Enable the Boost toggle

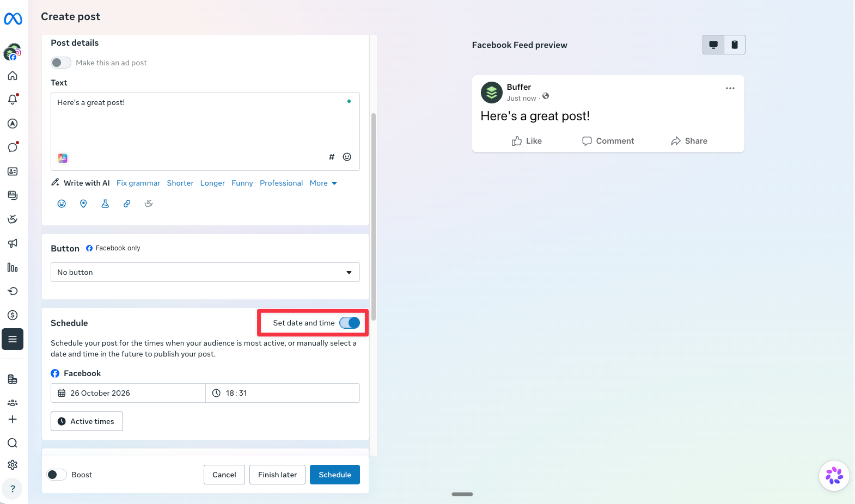(57, 475)
